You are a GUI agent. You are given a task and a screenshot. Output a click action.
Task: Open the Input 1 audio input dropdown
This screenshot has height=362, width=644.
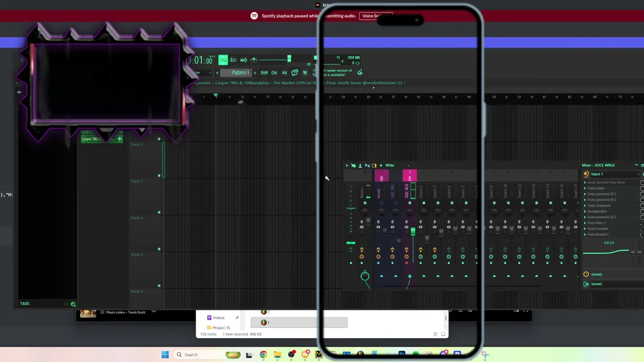(615, 174)
